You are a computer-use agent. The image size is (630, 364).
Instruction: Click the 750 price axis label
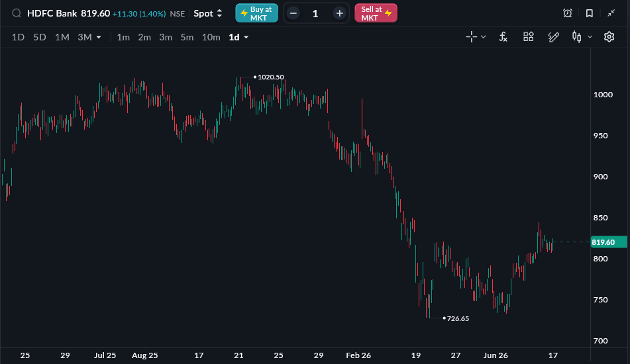(601, 300)
